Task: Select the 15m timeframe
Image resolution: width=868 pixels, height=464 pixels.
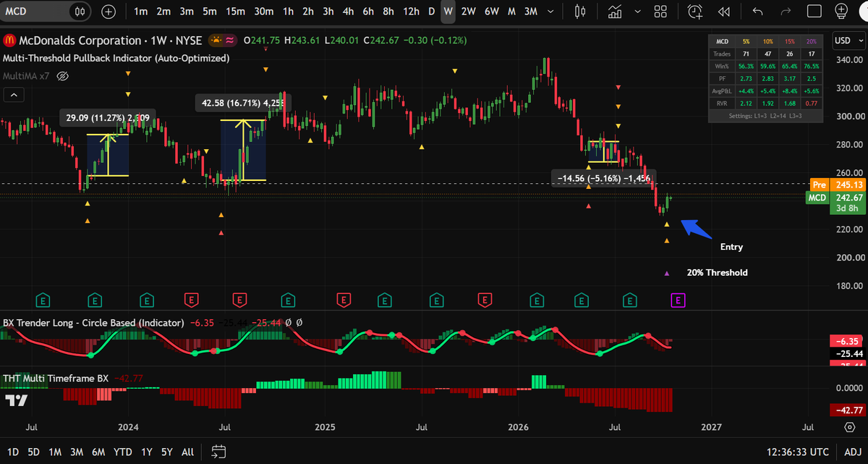Action: [x=235, y=12]
